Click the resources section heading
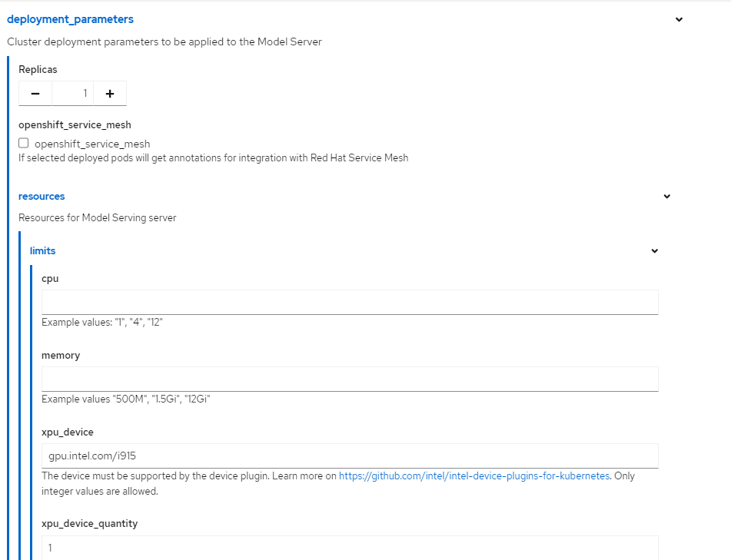Screen dimensions: 731x560 click(42, 197)
